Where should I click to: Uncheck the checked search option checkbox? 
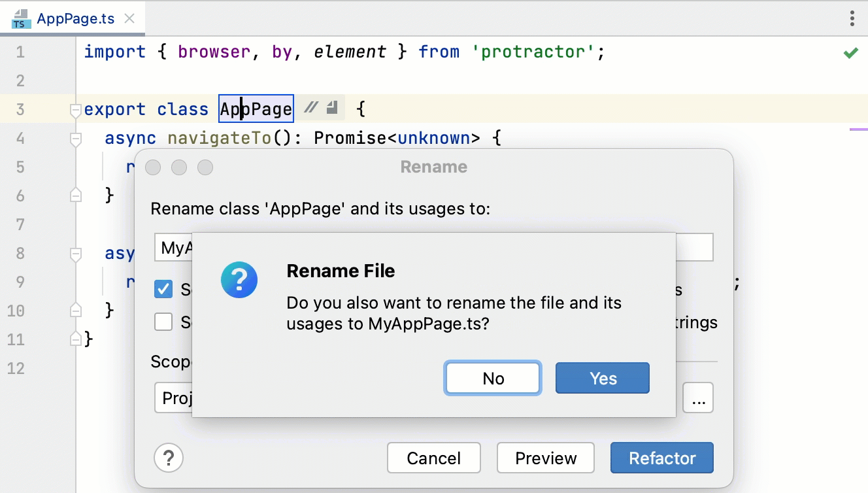coord(163,289)
